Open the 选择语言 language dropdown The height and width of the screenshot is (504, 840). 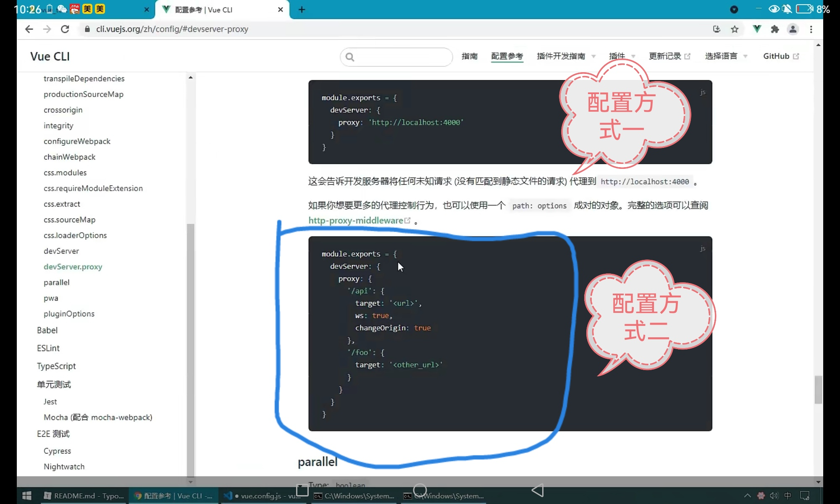(726, 56)
